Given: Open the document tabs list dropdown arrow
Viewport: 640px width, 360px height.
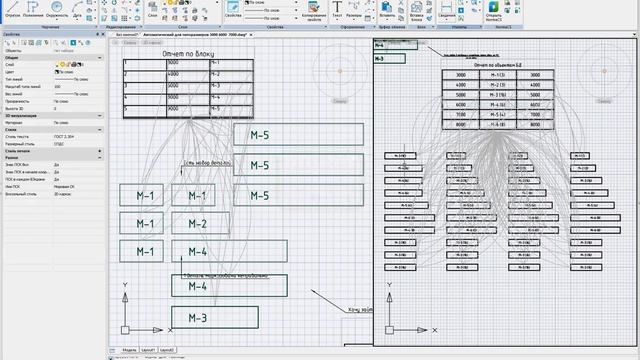Looking at the screenshot, I should pos(634,35).
